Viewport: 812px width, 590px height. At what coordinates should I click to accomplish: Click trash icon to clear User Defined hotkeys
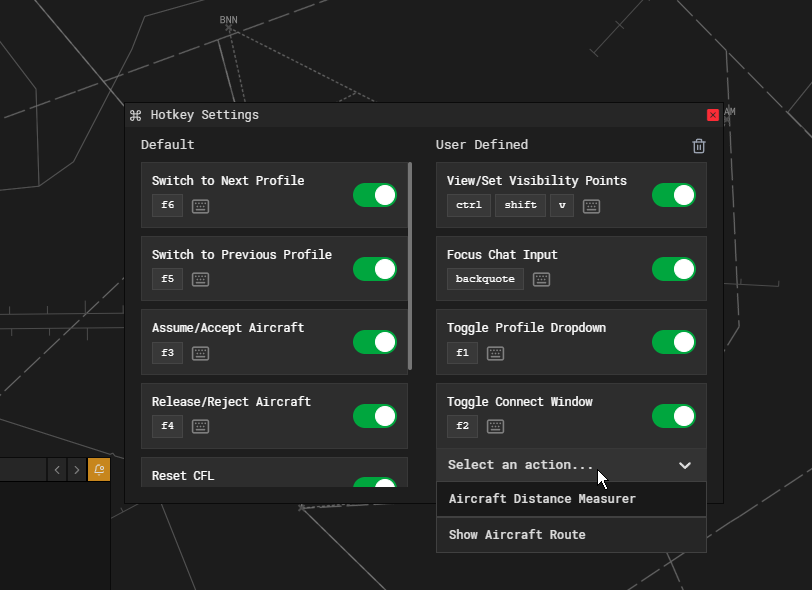[x=699, y=146]
